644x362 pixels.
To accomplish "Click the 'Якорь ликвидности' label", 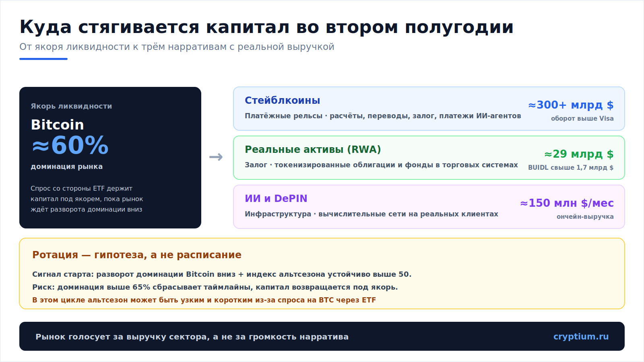I will 71,106.
